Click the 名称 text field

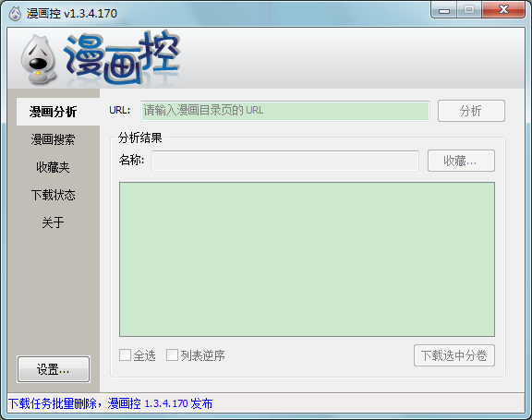point(285,161)
